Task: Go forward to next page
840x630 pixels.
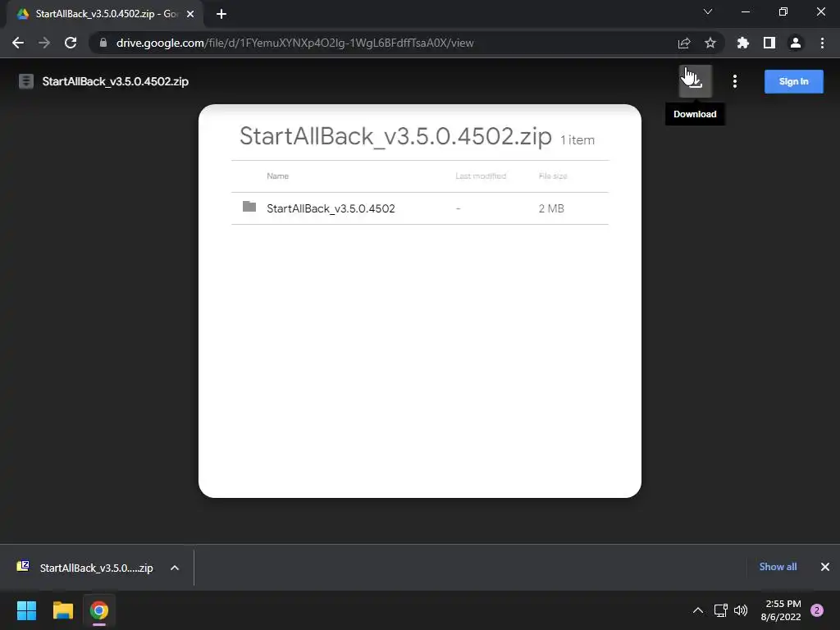Action: tap(44, 43)
